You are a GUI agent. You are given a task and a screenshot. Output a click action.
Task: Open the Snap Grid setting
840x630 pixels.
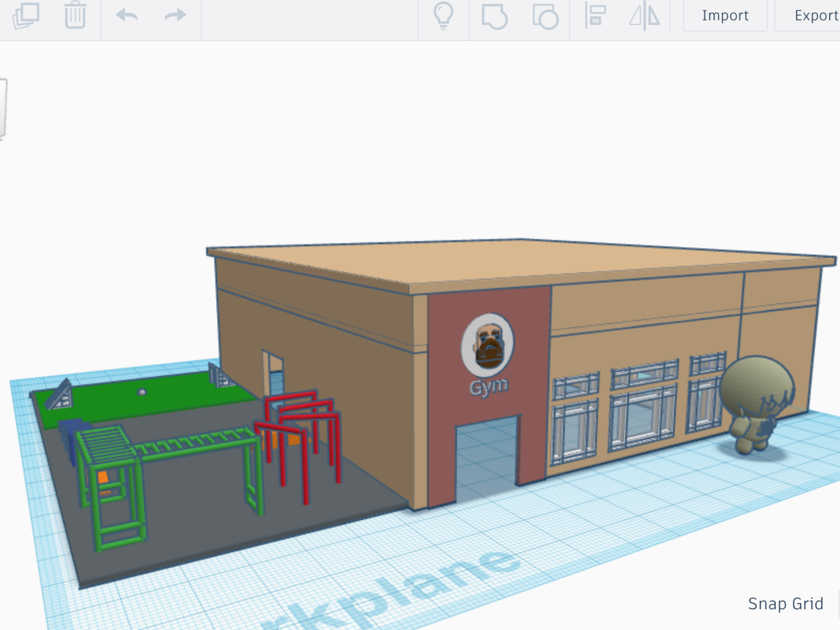coord(785,603)
